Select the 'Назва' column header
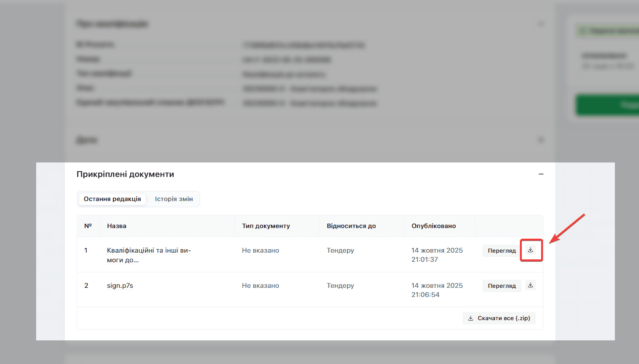Image resolution: width=639 pixels, height=364 pixels. point(117,226)
